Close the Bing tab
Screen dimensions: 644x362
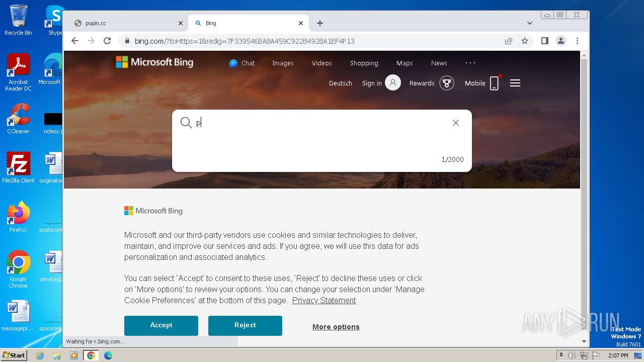[x=301, y=23]
